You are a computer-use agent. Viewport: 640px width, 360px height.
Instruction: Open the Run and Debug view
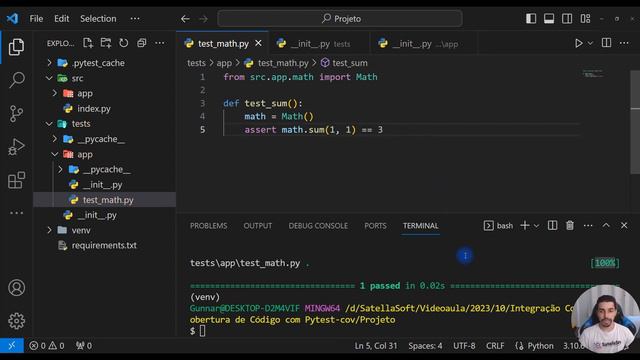16,147
